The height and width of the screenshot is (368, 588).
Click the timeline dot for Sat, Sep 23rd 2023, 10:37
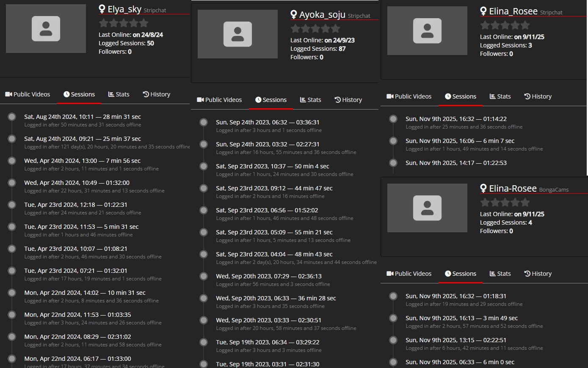click(204, 166)
